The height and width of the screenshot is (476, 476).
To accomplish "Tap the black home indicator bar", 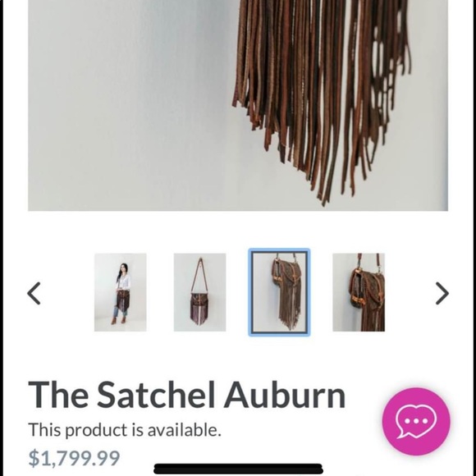I will (238, 469).
